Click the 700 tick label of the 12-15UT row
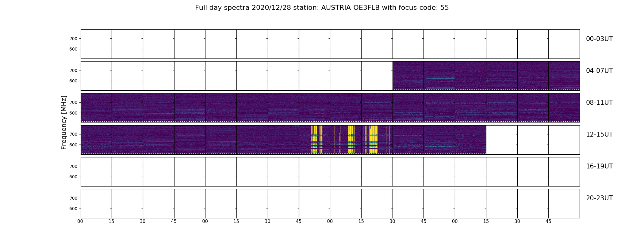644x245 pixels. [x=73, y=134]
